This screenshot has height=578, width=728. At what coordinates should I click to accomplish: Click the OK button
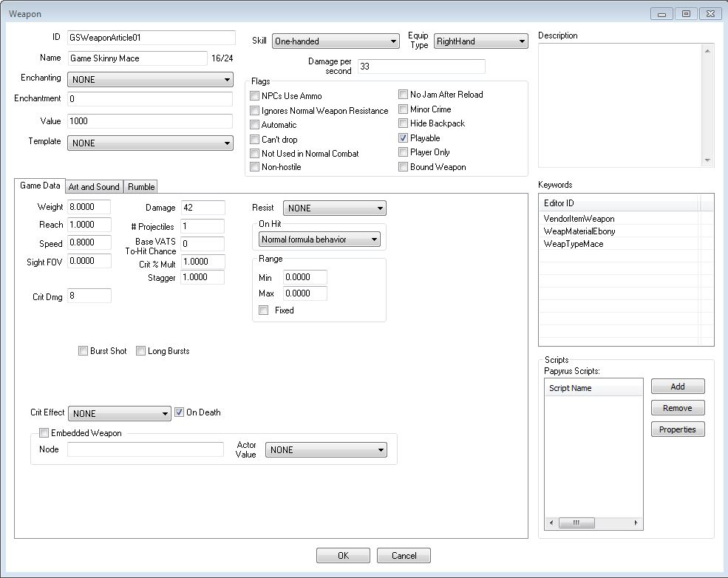[343, 555]
